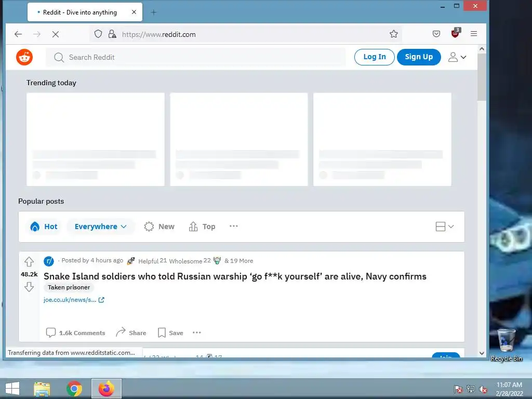Click the Posted by 4 hours ago text

92,260
